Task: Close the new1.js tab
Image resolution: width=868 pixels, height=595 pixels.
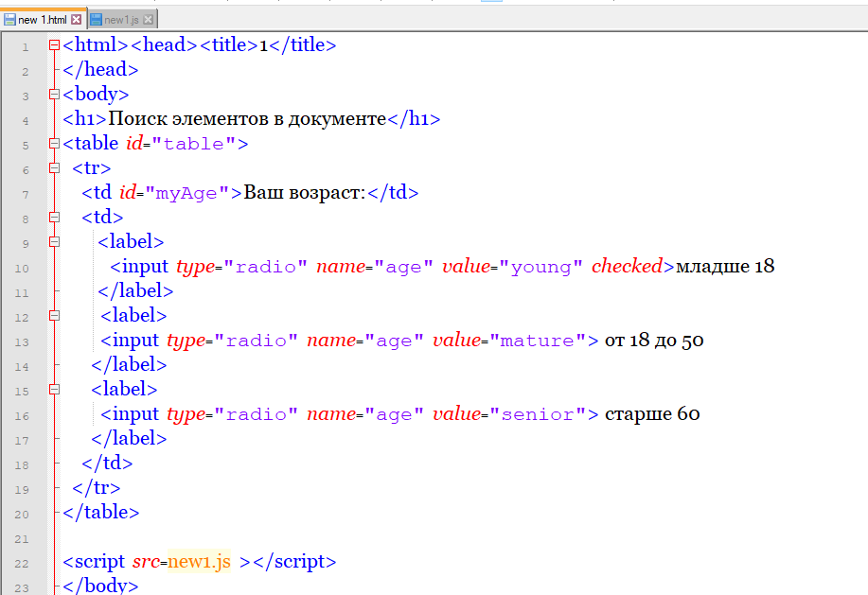Action: point(150,19)
